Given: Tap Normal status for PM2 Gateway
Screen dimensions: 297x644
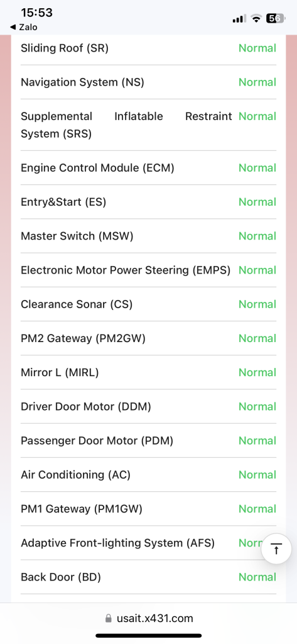Looking at the screenshot, I should [257, 338].
